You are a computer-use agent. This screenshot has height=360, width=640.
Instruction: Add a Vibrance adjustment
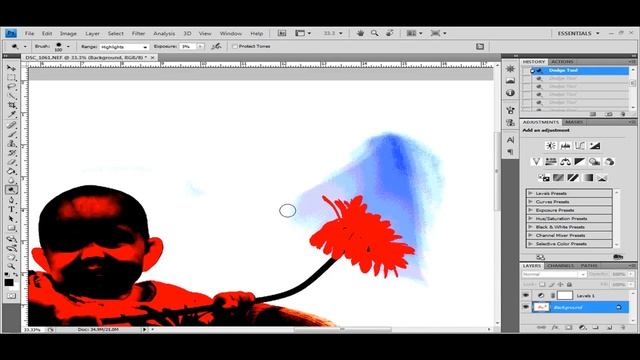coord(536,162)
